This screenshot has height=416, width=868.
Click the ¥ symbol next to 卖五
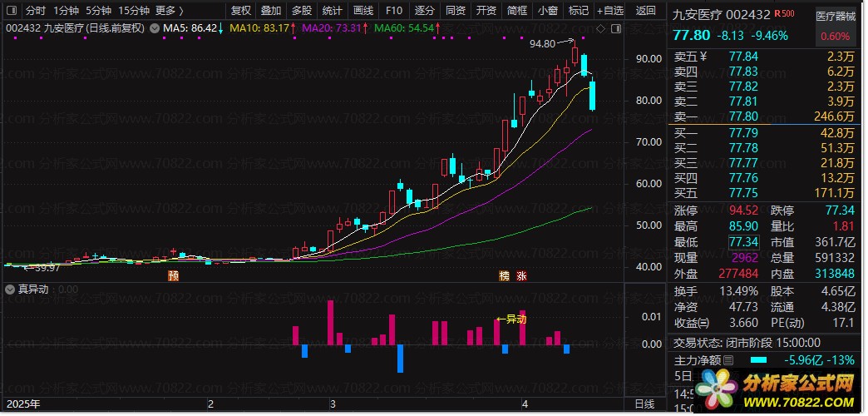[703, 56]
